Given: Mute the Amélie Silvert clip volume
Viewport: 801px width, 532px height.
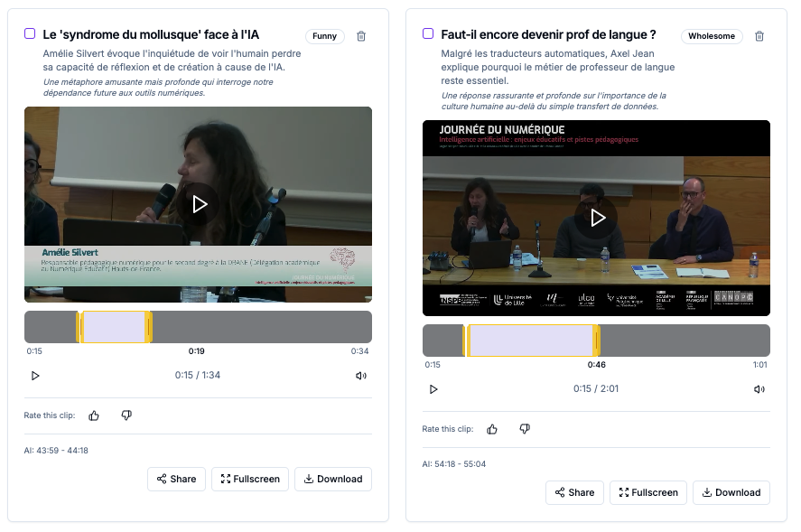Looking at the screenshot, I should [x=361, y=376].
